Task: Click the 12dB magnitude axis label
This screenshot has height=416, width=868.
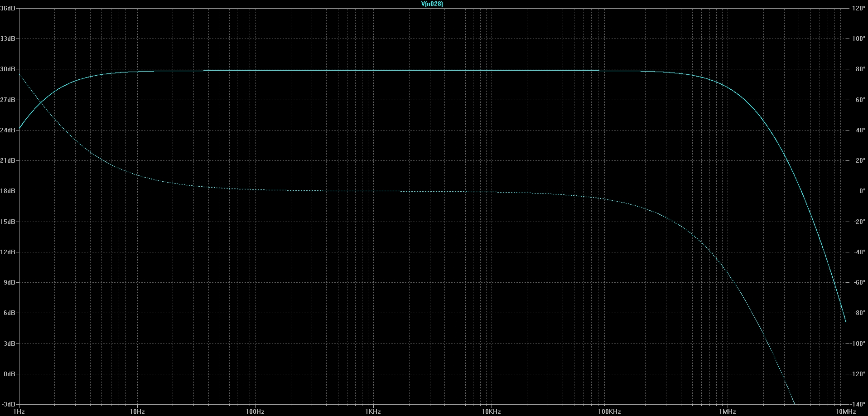Action: click(x=8, y=252)
